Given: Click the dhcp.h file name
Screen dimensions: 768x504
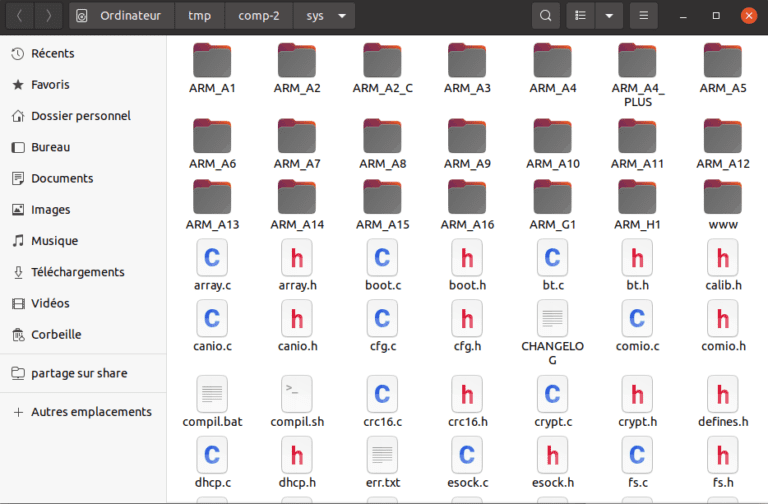Looking at the screenshot, I should (x=297, y=482).
